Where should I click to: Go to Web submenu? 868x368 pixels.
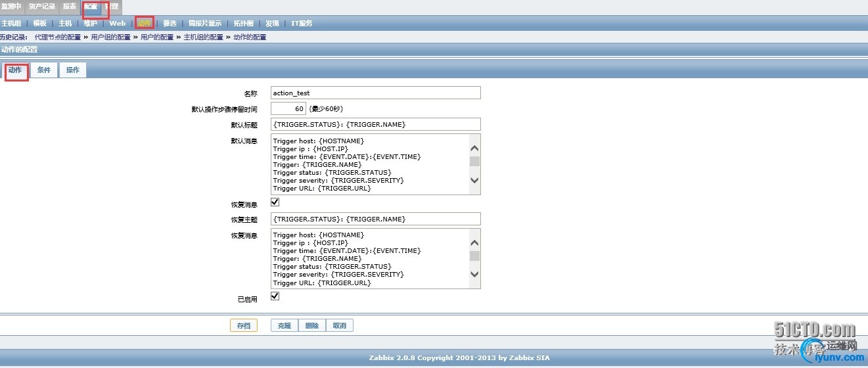(118, 23)
